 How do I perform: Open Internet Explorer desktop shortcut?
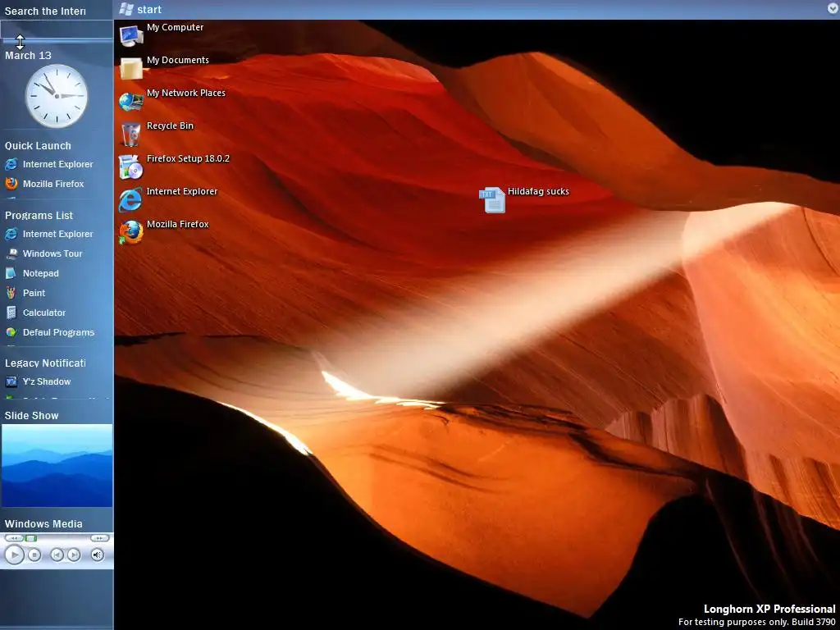click(x=131, y=199)
